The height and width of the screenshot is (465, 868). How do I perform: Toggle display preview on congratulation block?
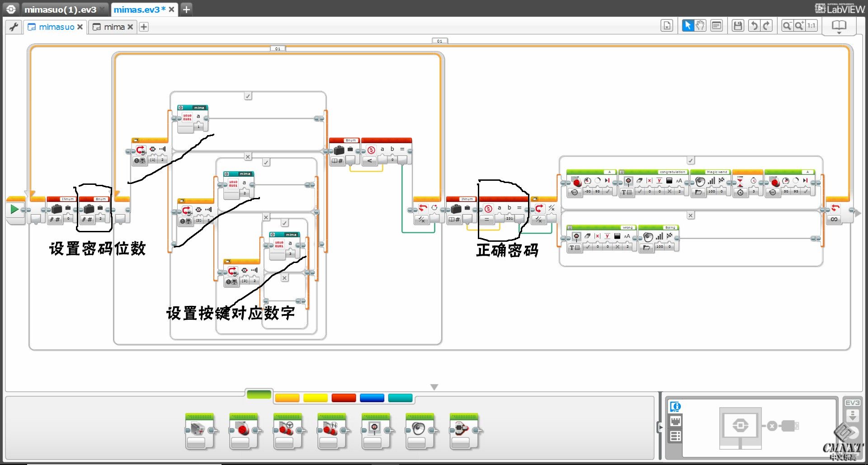point(622,172)
